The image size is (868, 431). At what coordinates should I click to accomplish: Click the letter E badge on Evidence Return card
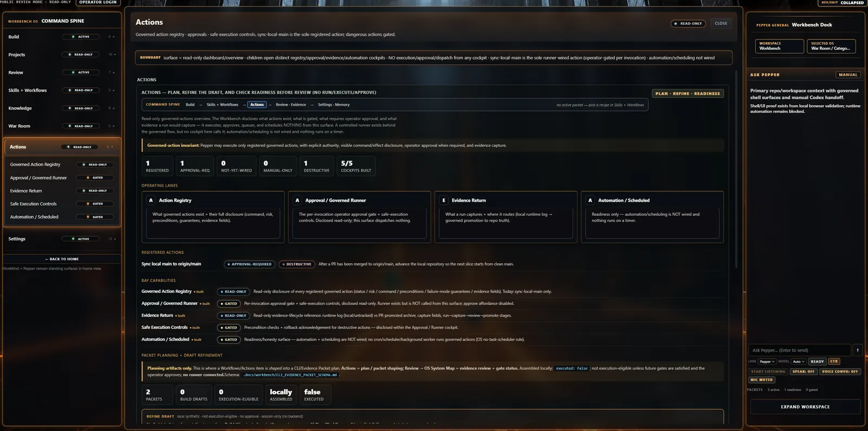pos(444,201)
